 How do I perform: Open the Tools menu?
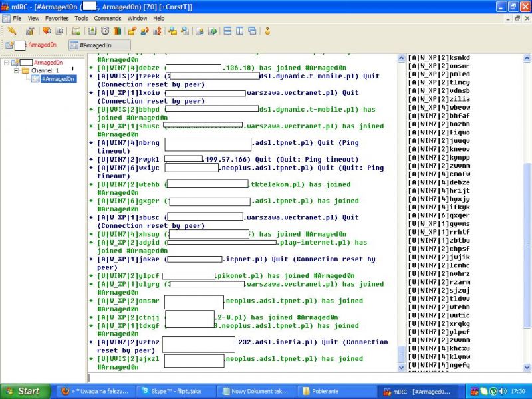(x=81, y=19)
